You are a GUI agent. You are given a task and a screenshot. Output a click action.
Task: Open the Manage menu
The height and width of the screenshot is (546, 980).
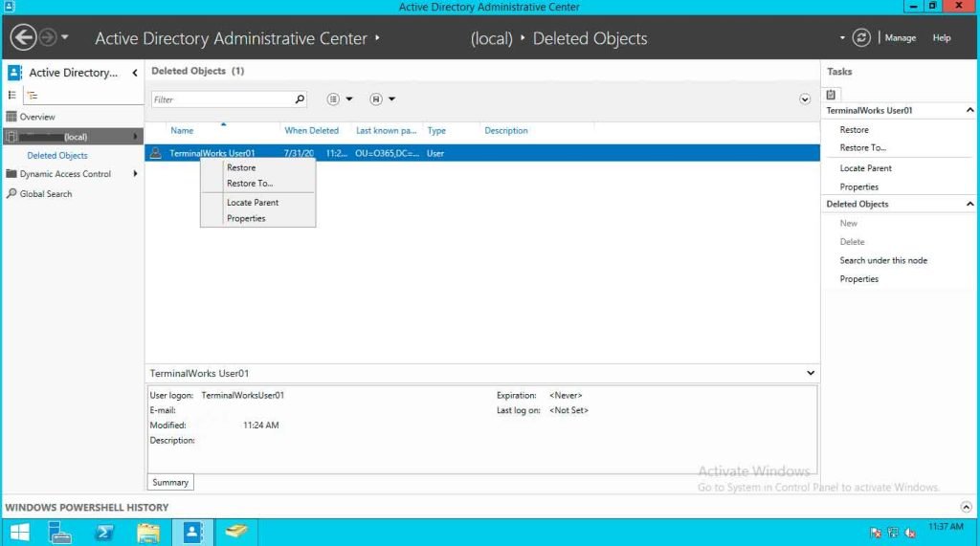coord(900,38)
